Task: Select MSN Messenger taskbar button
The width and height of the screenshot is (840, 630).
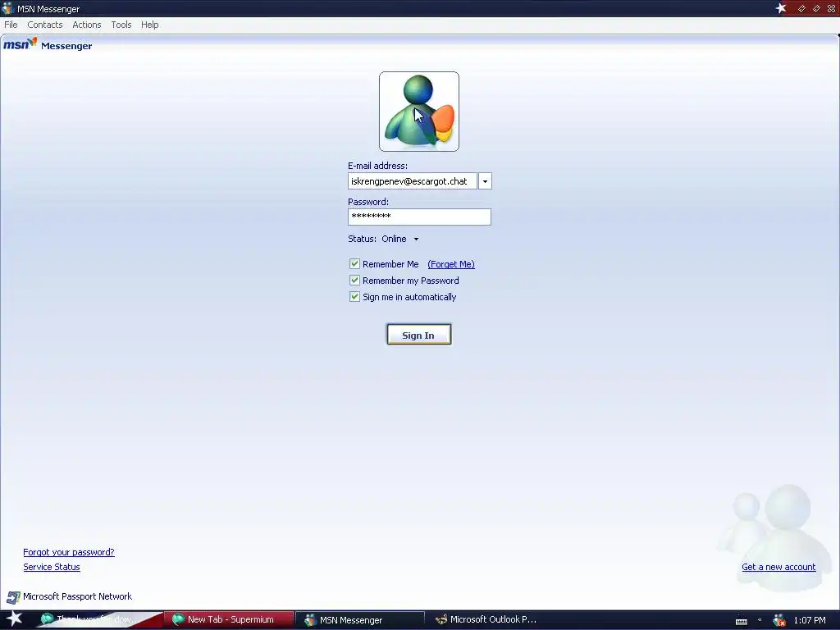Action: (360, 620)
